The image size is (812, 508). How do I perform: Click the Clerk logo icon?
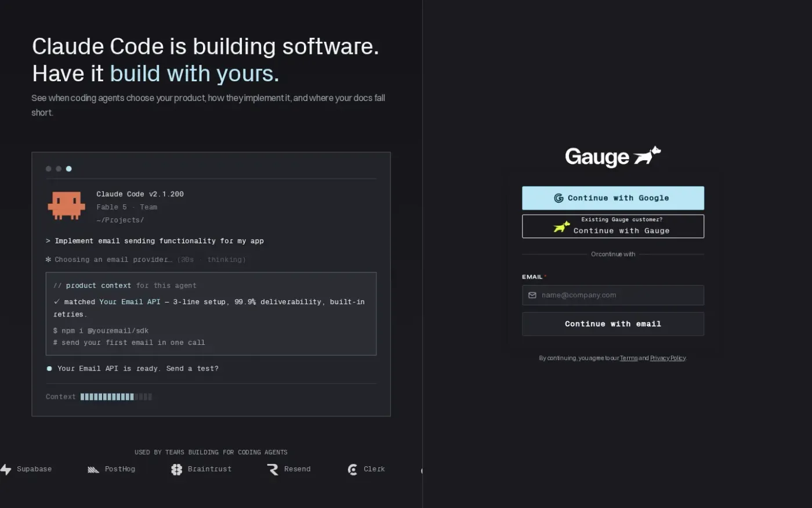[x=353, y=469]
